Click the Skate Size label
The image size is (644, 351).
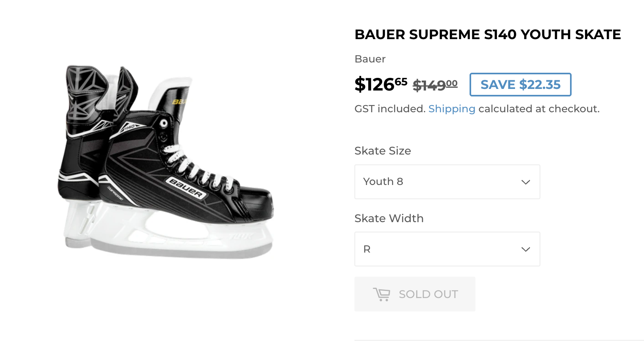pos(383,151)
